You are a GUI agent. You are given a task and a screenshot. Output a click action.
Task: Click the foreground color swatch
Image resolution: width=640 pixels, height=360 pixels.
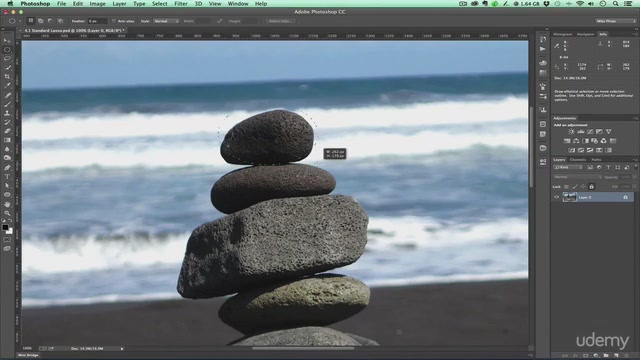[5, 227]
